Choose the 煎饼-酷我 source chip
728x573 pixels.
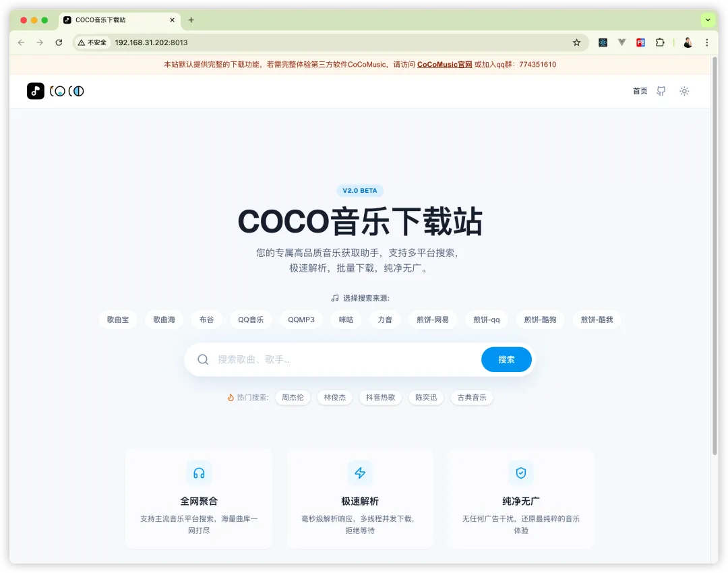pos(597,320)
